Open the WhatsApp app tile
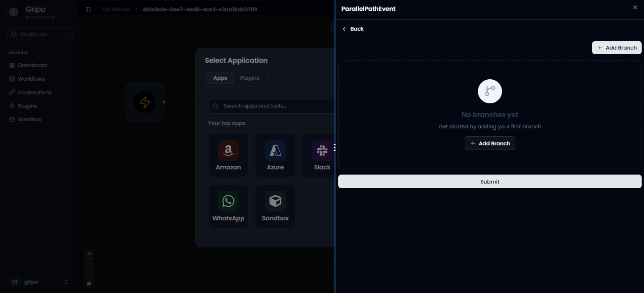Screen dimensions: 644x293 pos(228,207)
